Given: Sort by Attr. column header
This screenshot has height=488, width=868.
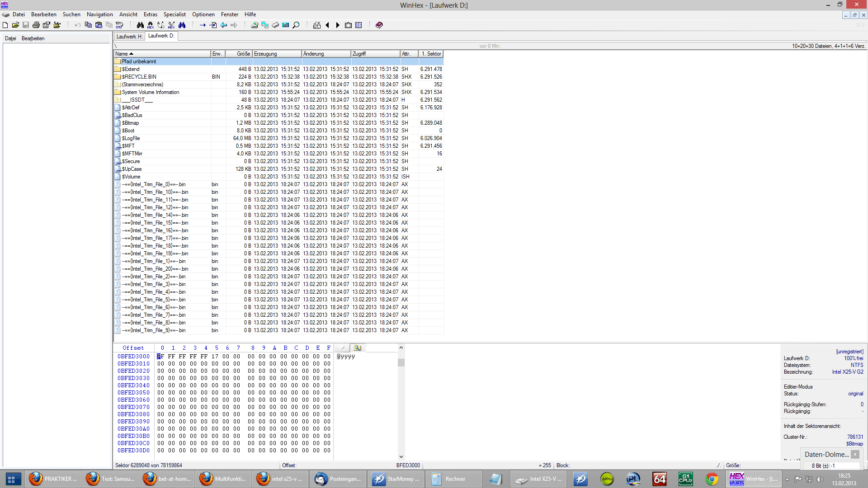Looking at the screenshot, I should 409,54.
